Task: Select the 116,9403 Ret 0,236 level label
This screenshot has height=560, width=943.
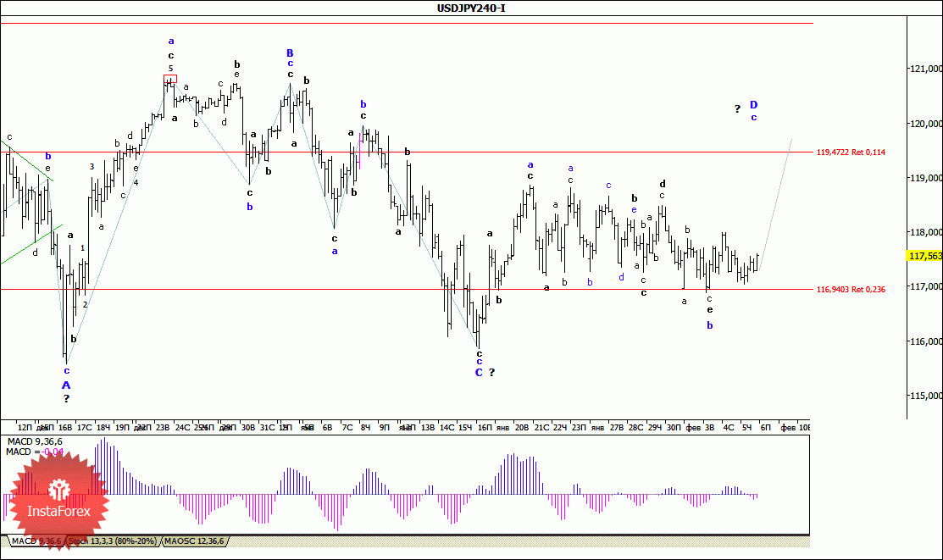Action: (x=851, y=290)
